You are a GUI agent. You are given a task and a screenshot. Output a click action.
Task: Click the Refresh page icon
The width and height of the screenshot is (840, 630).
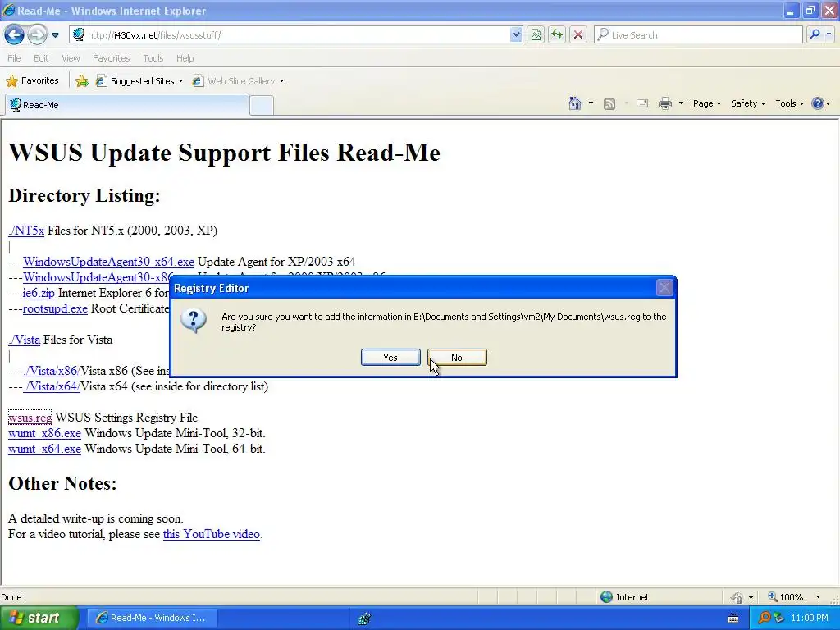coord(557,34)
